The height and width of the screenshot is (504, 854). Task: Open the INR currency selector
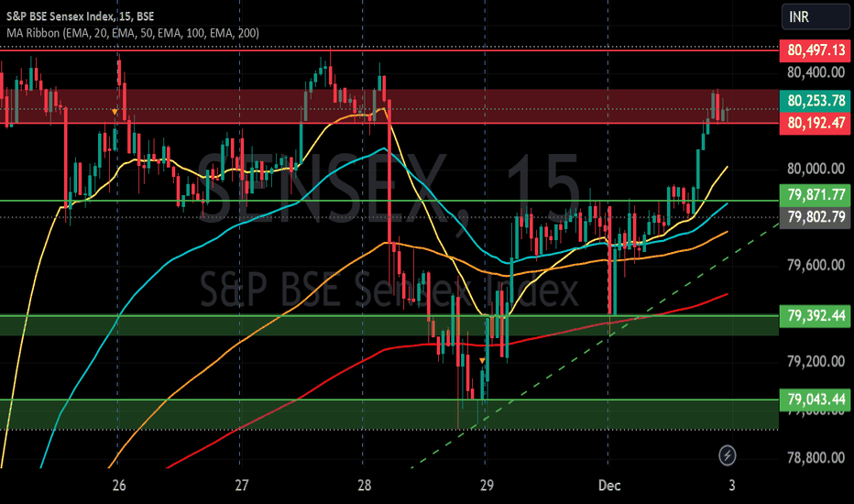click(816, 16)
